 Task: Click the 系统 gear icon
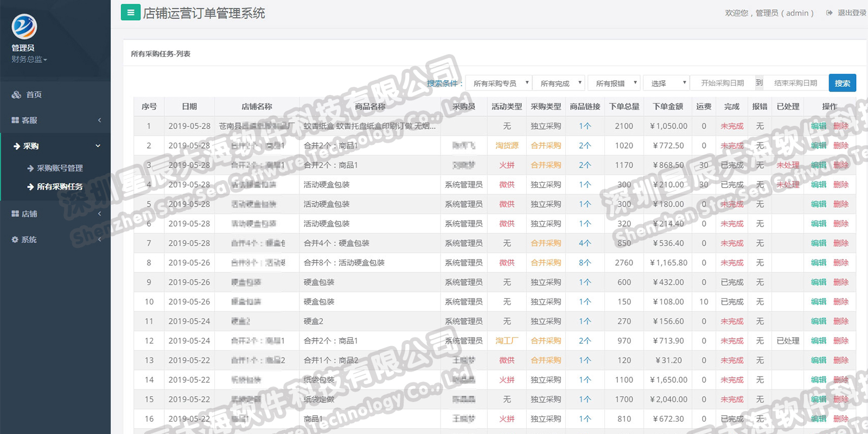[15, 239]
